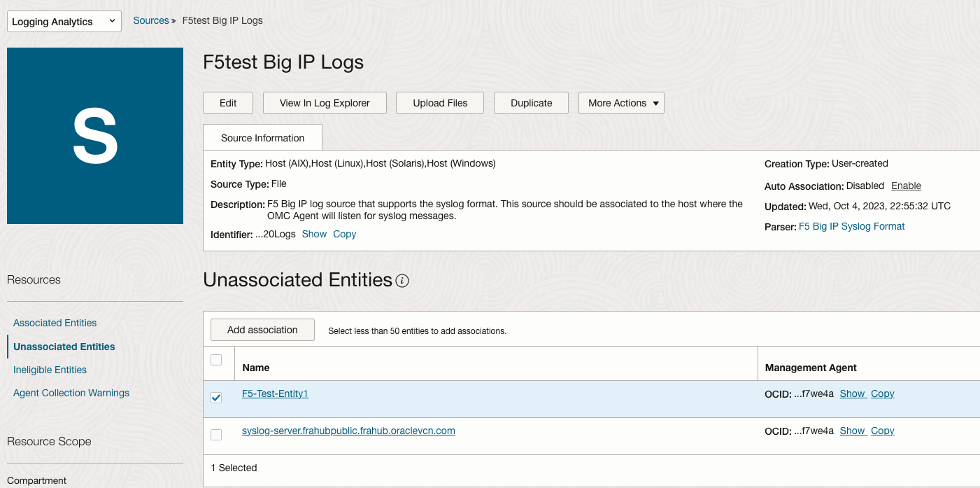Show the full source identifier
Viewport: 980px width, 488px height.
click(x=314, y=234)
